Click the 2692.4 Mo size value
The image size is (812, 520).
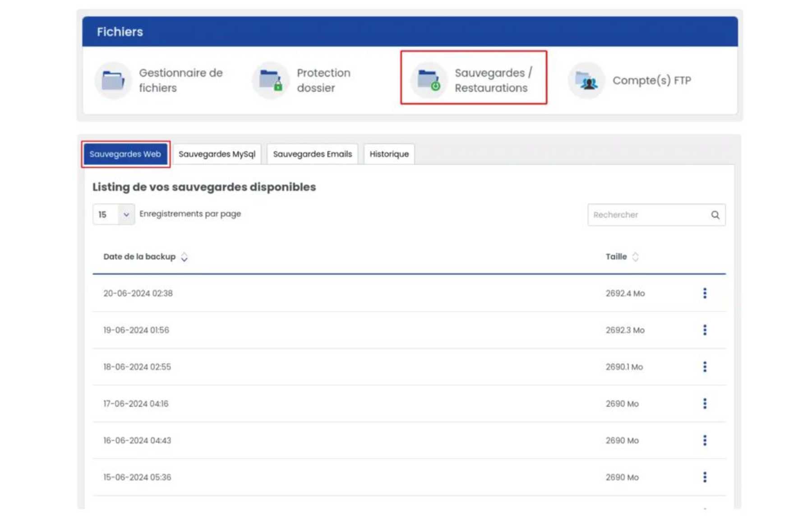(625, 293)
